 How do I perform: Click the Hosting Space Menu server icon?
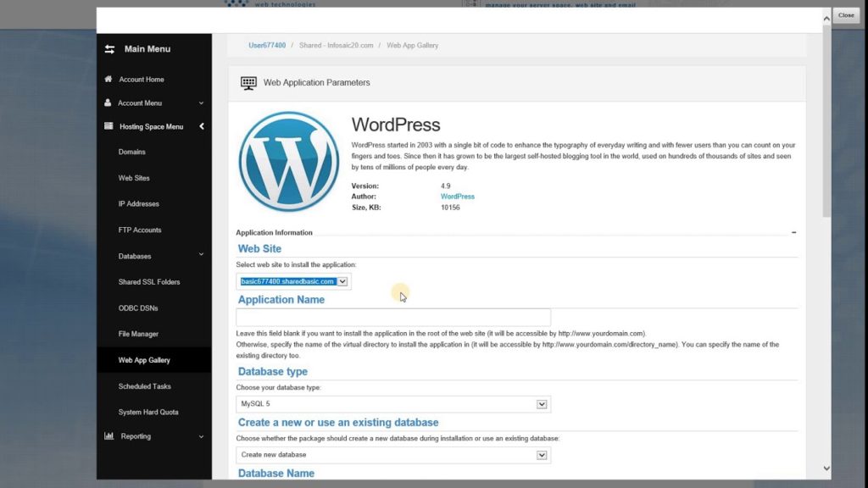(108, 126)
